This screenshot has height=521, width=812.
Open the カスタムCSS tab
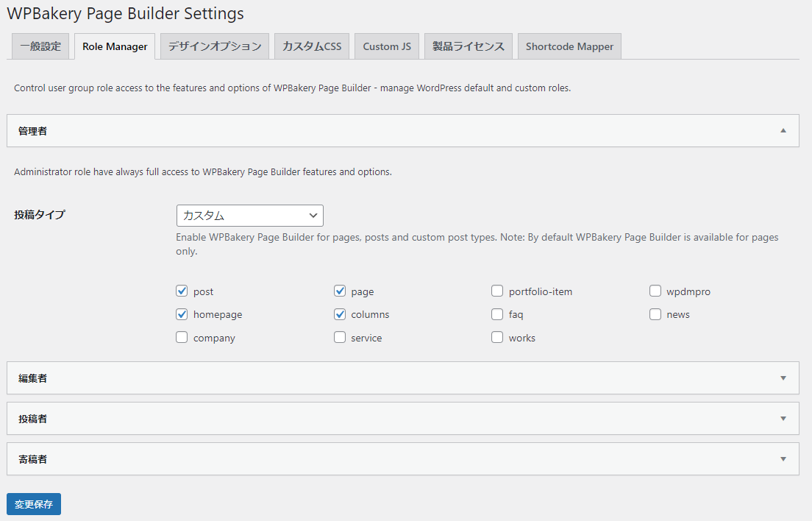312,46
